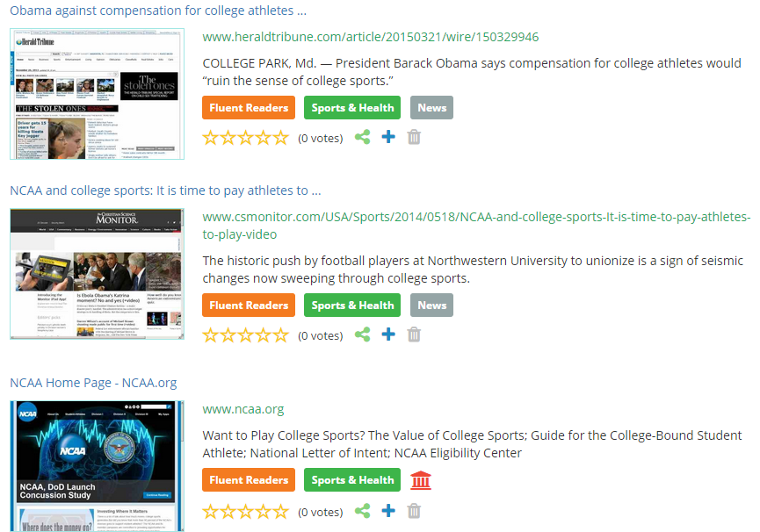760x532 pixels.
Task: Click '(0 votes)' on the ncaa.org result
Action: (x=321, y=512)
